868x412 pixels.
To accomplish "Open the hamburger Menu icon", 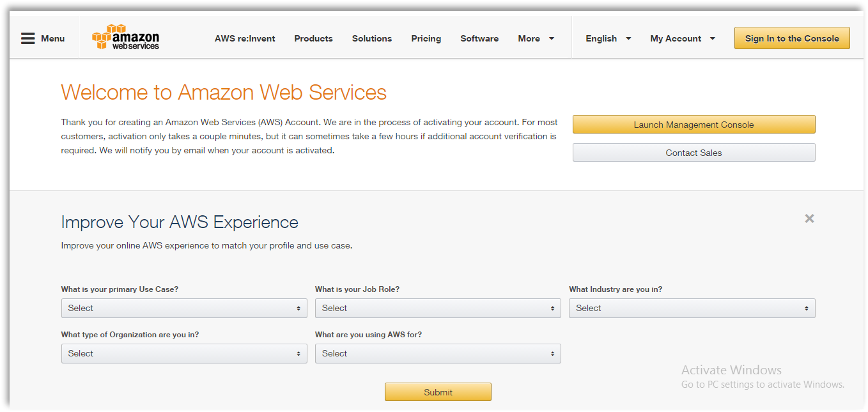I will pos(28,38).
